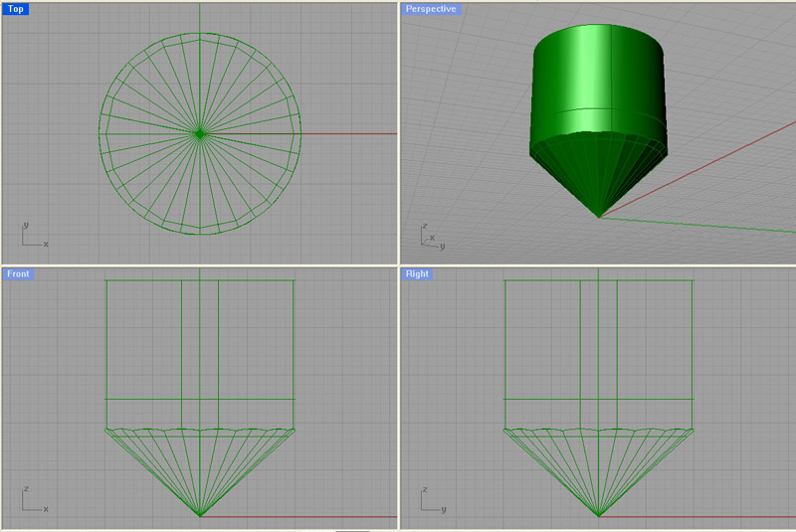
Task: Select the shaded green model in Perspective
Action: (x=598, y=120)
